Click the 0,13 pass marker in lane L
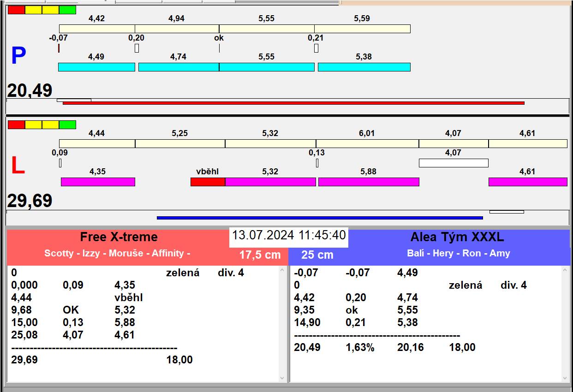 (x=317, y=163)
